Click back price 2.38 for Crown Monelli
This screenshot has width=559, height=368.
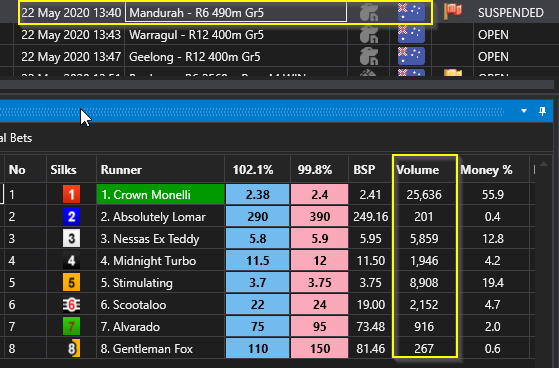257,194
